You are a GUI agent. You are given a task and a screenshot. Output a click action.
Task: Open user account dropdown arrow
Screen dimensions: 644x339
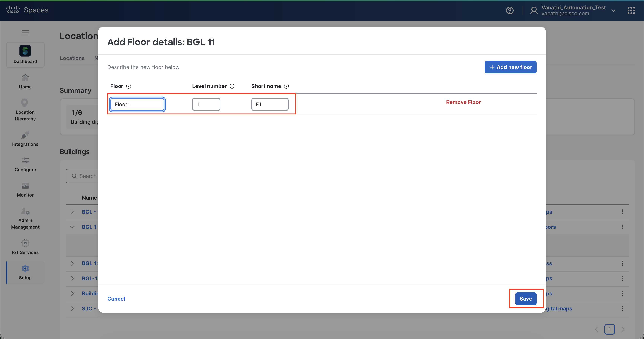tap(613, 10)
